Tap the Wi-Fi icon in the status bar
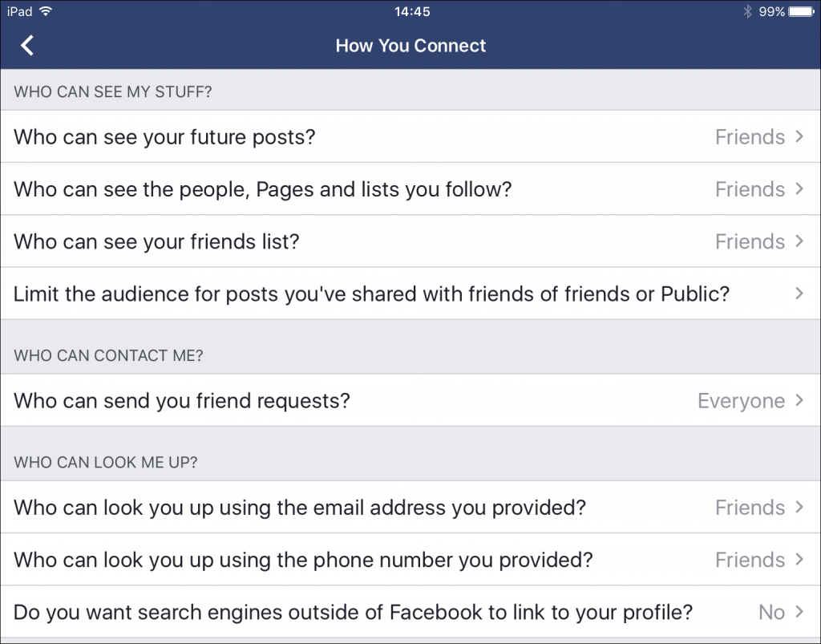The height and width of the screenshot is (644, 821). pyautogui.click(x=46, y=11)
